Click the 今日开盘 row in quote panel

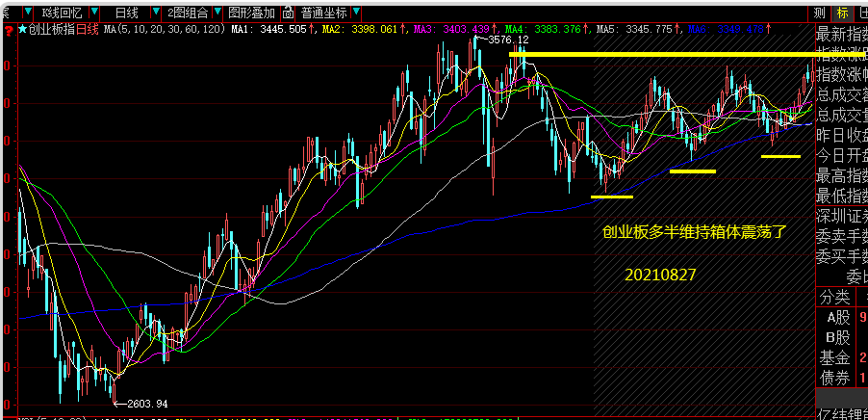(x=841, y=155)
